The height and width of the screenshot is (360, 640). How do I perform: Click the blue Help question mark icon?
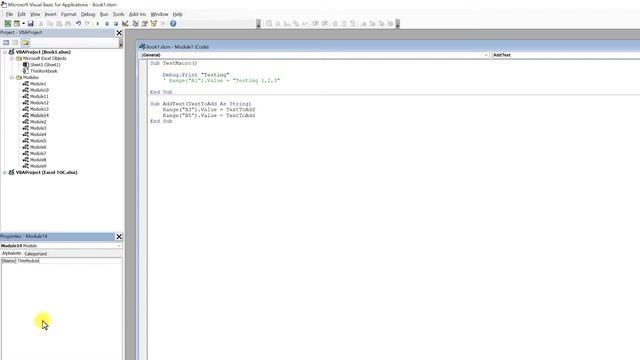(x=173, y=24)
